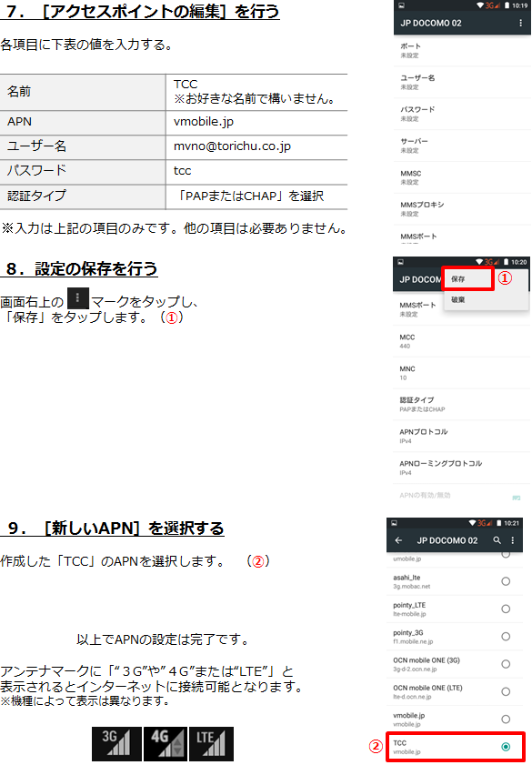The width and height of the screenshot is (532, 765).
Task: Click table cell '「PAPまたはCHAP」を選択'
Action: point(256,196)
